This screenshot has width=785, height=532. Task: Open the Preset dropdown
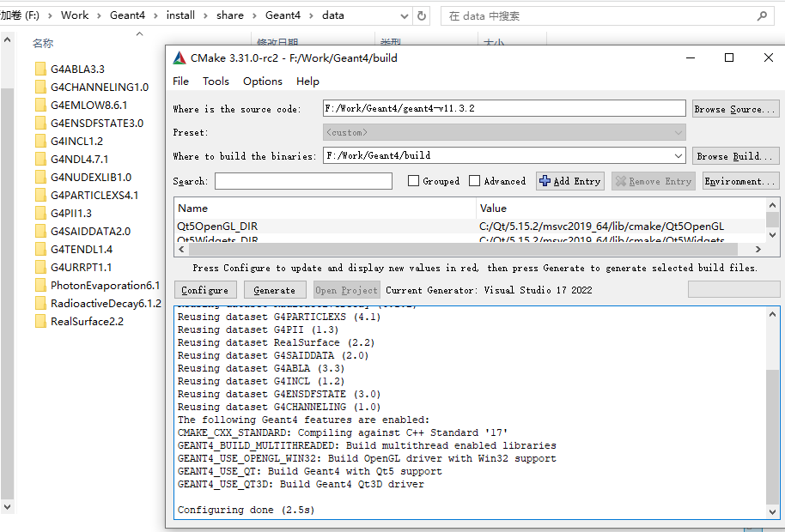click(x=676, y=131)
